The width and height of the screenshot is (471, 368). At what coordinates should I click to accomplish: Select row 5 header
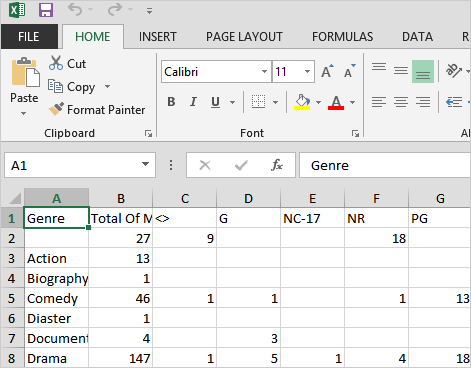coord(12,298)
